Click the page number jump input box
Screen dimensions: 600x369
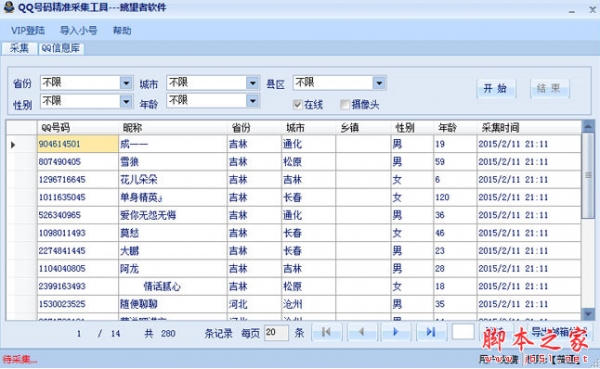(463, 331)
